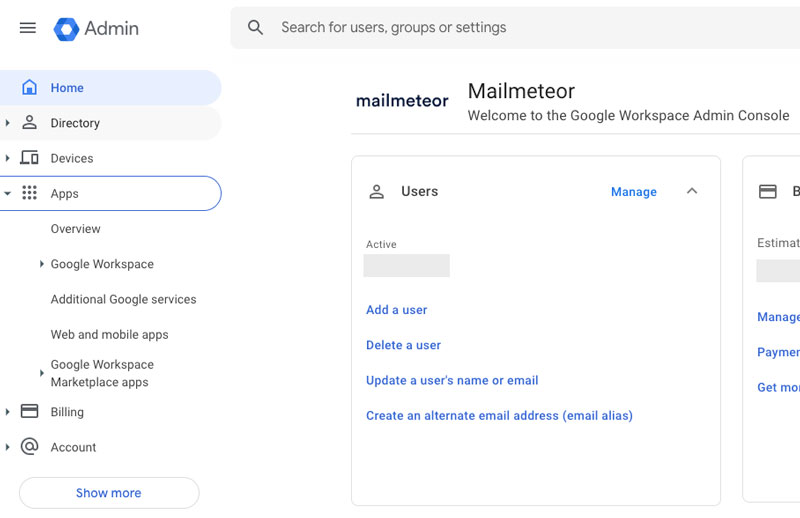Click the Billing card icon in sidebar

tap(29, 411)
